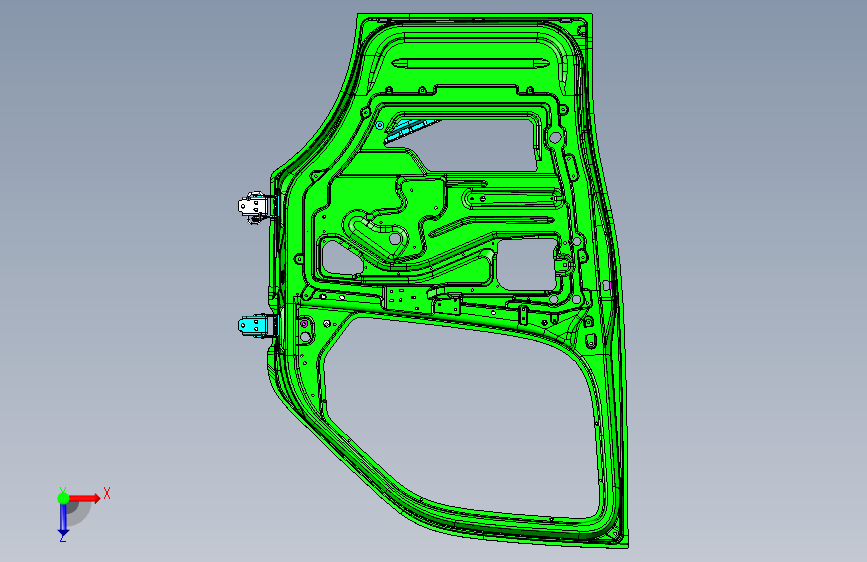Click the green Y axis ball on the triad
The image size is (867, 562).
pos(63,498)
